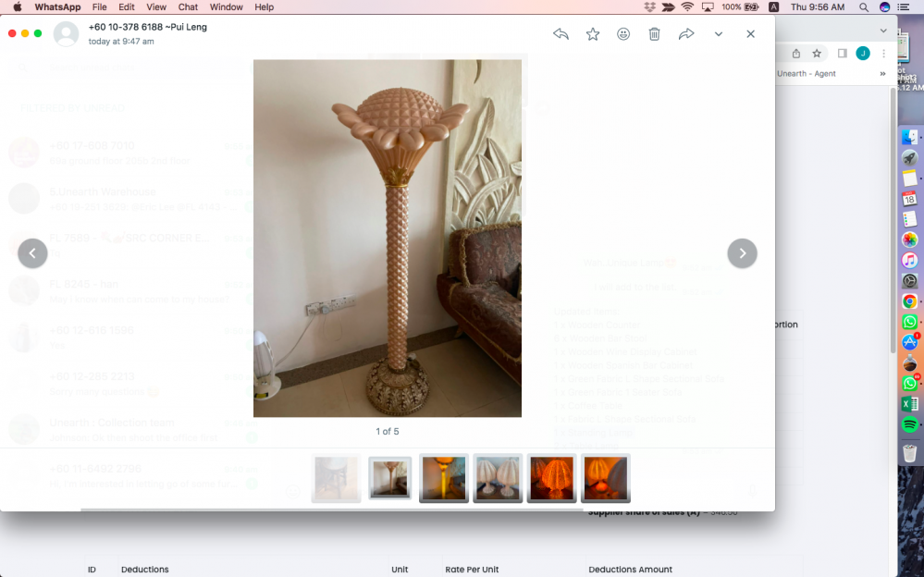This screenshot has width=924, height=577.
Task: Open the emoji reaction picker
Action: [623, 34]
